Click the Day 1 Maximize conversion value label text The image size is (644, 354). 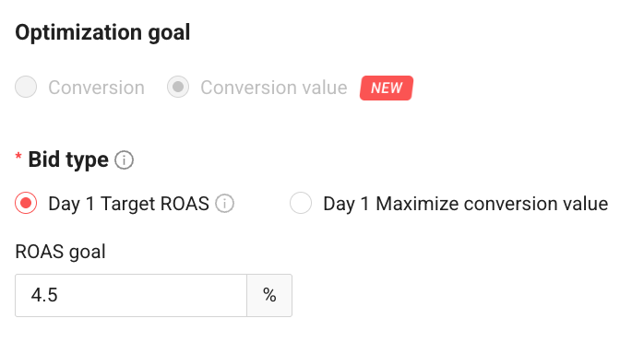(466, 204)
